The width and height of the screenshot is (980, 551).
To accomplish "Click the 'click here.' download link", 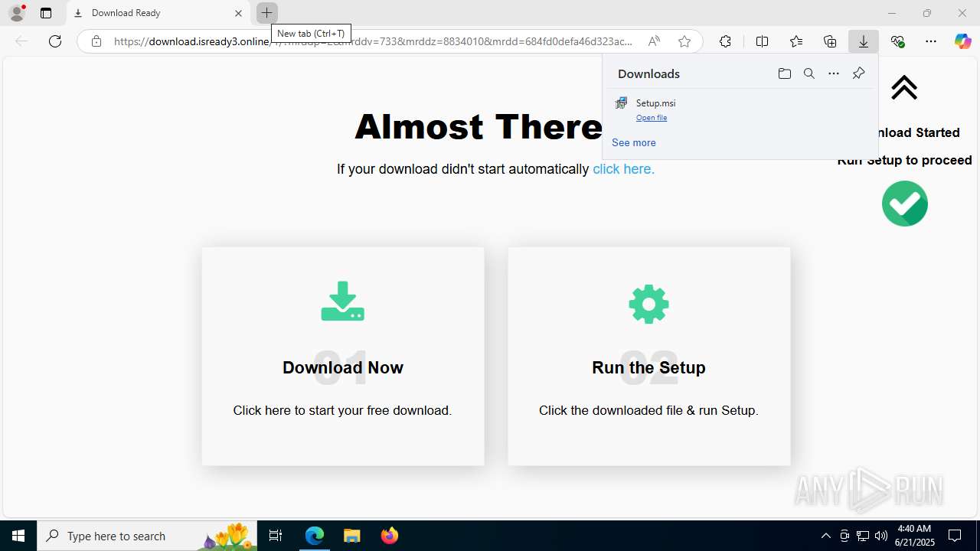I will pyautogui.click(x=623, y=169).
